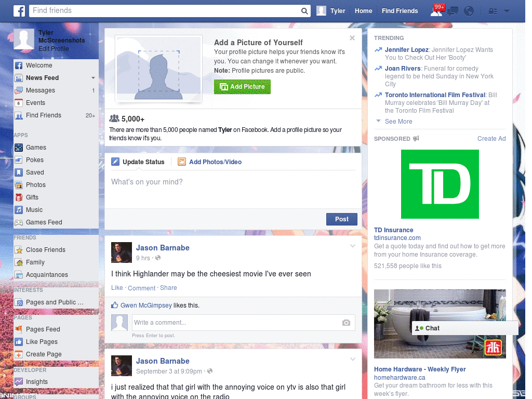Click the Create Ad link

click(x=491, y=138)
